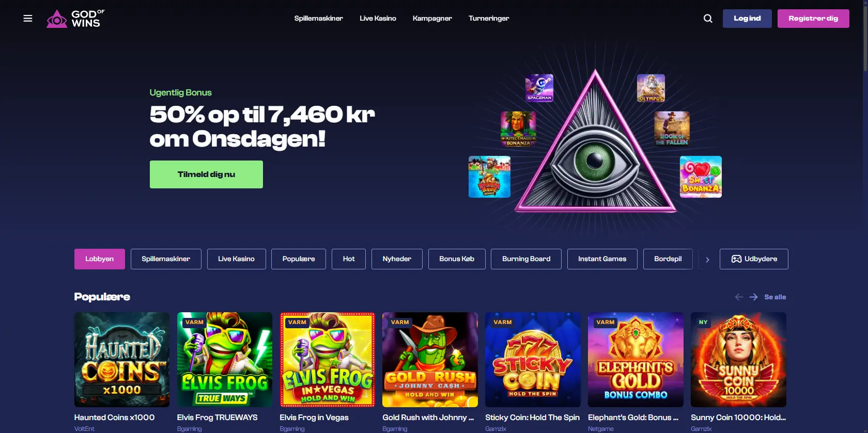Click the Book of the Fallen icon
This screenshot has height=433, width=868.
click(x=672, y=129)
